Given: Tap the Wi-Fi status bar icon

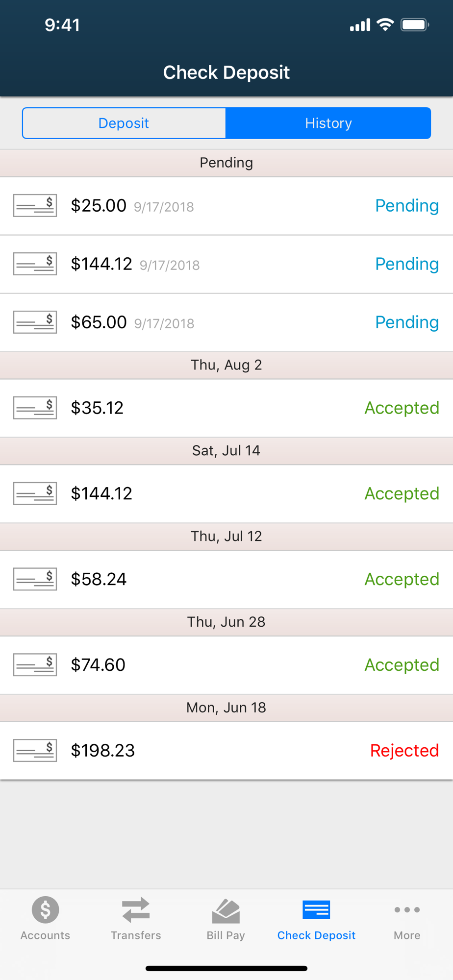Looking at the screenshot, I should pyautogui.click(x=385, y=24).
